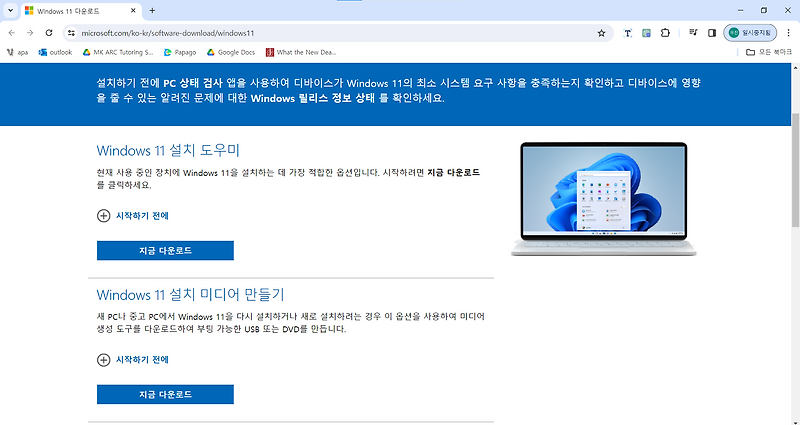
Task: Click the Windows 11 설치 도우미 heading
Action: [168, 151]
